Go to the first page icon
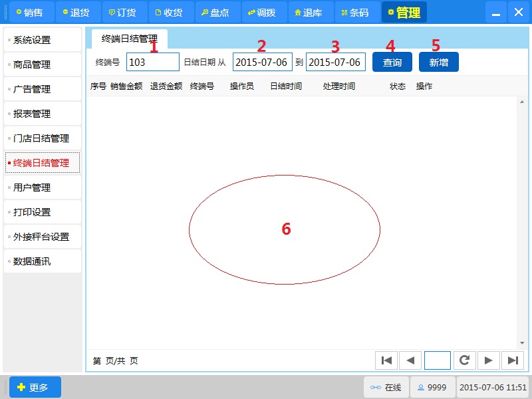 386,360
